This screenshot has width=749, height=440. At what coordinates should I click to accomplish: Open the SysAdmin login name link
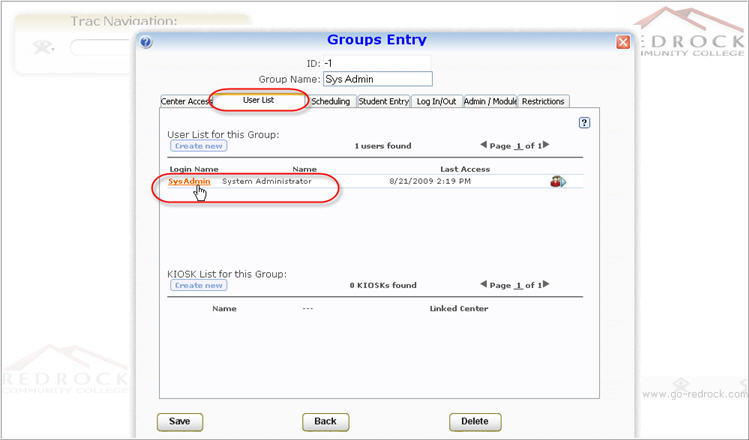click(x=189, y=181)
